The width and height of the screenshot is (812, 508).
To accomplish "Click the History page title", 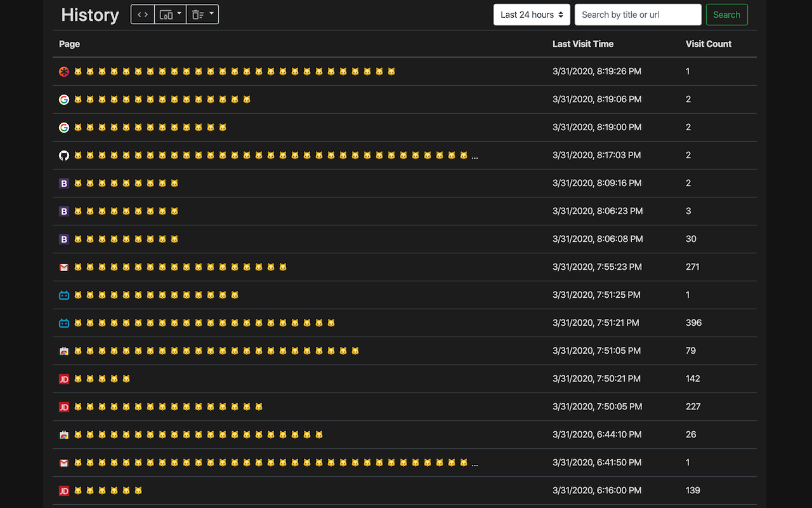I will click(90, 15).
